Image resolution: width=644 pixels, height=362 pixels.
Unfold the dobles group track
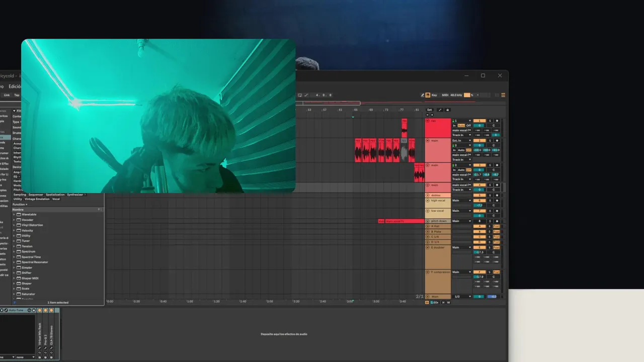pyautogui.click(x=428, y=196)
